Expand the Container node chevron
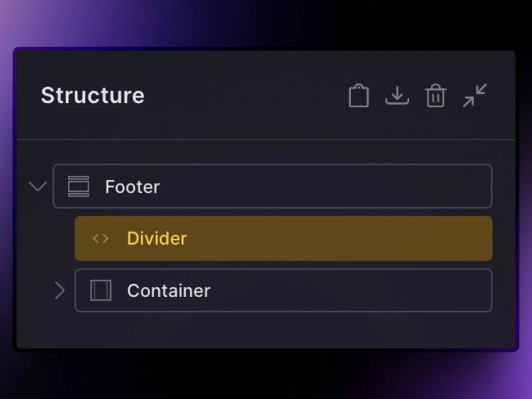This screenshot has width=532, height=399. click(x=60, y=290)
